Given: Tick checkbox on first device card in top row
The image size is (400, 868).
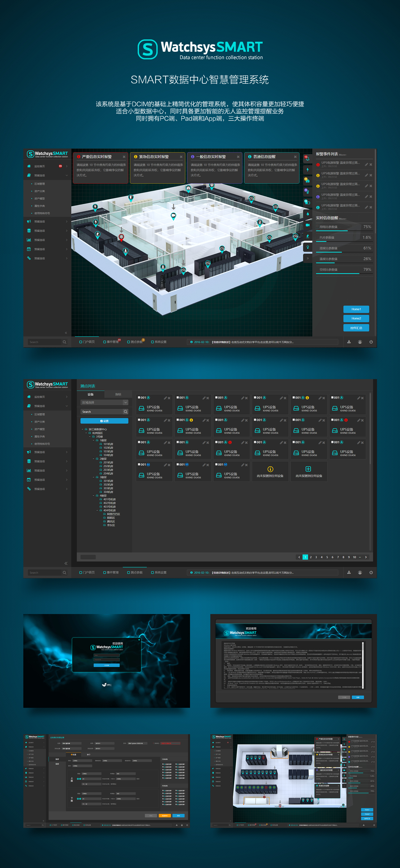Looking at the screenshot, I should point(139,397).
